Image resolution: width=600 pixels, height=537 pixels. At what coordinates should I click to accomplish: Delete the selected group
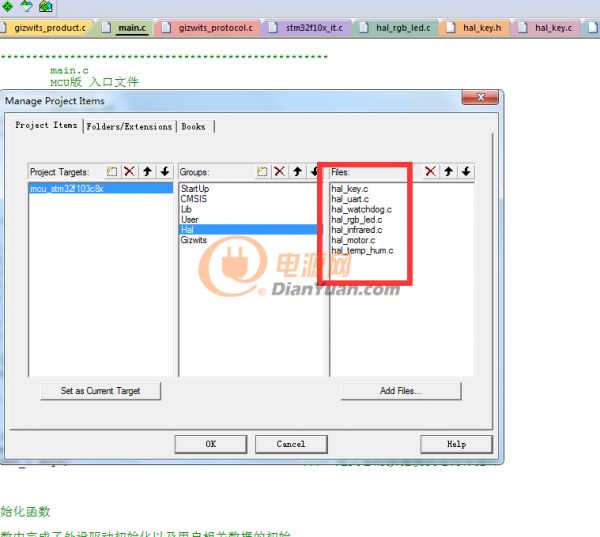[280, 171]
